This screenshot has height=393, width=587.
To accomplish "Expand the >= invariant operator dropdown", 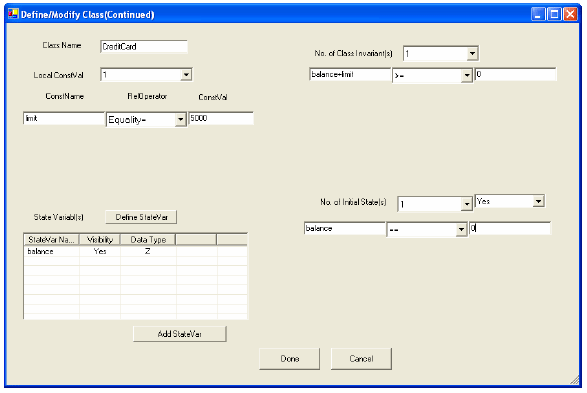I will click(x=466, y=76).
